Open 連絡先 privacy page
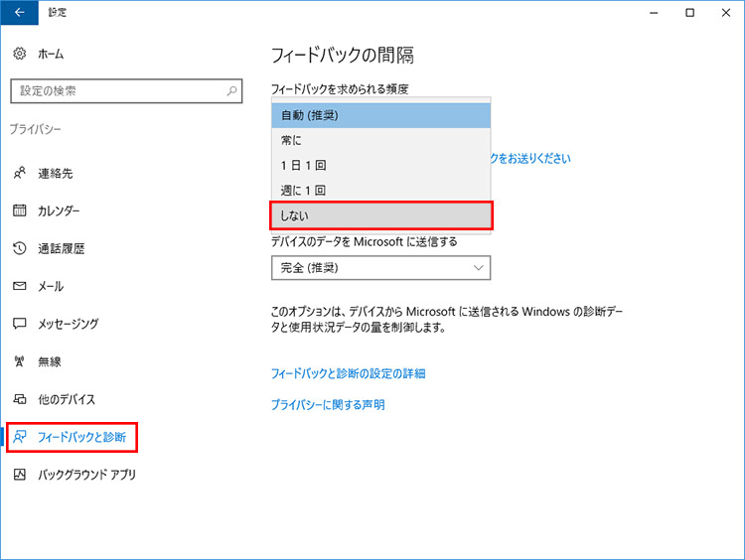The width and height of the screenshot is (745, 560). coord(56,174)
